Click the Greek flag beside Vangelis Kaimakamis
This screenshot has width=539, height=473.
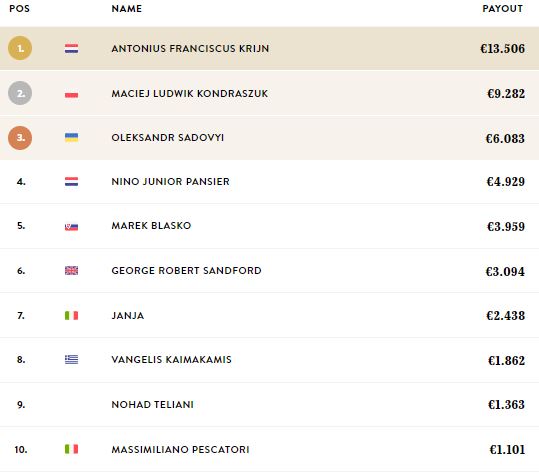click(x=72, y=360)
